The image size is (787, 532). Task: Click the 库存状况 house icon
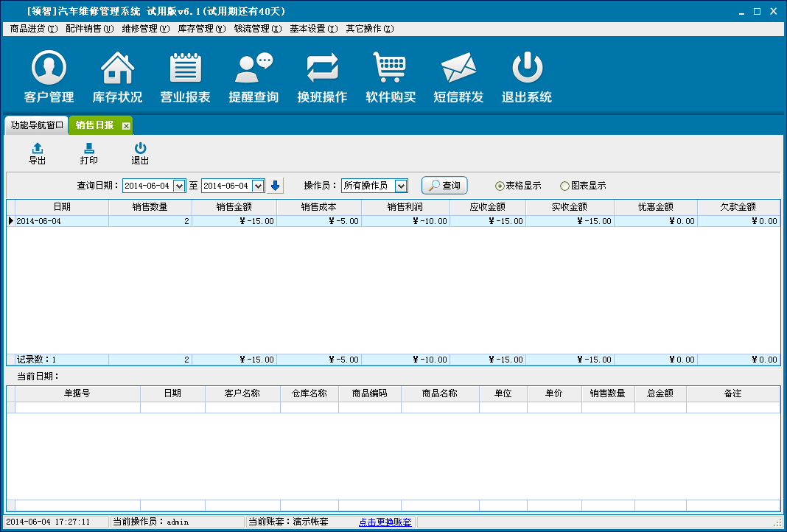pos(117,69)
